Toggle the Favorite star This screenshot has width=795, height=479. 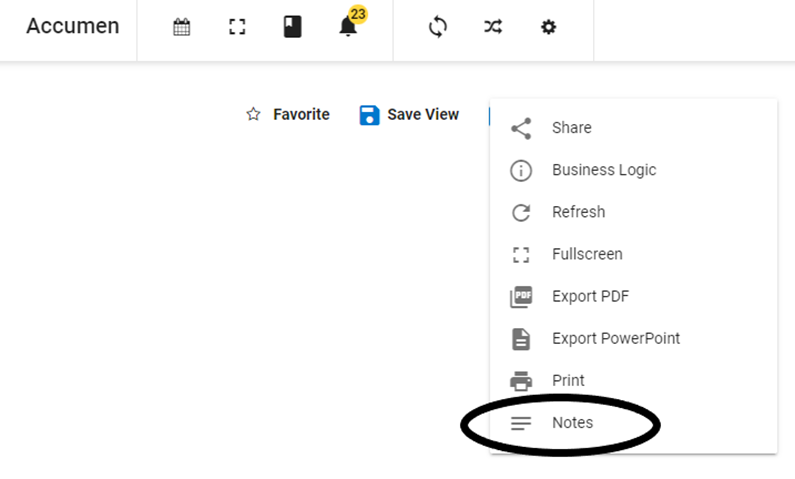[253, 115]
